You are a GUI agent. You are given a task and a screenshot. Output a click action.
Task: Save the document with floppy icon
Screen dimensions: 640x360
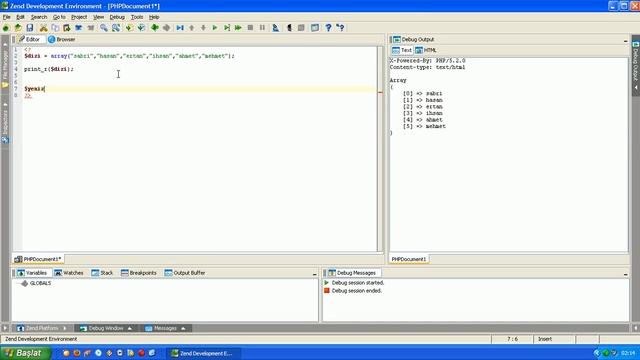30,28
